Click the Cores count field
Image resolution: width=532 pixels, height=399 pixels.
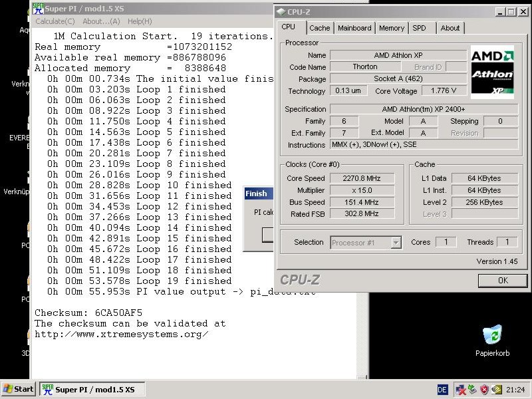446,242
